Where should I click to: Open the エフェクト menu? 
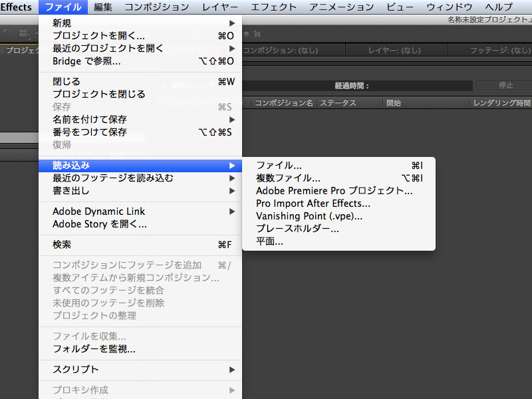273,7
